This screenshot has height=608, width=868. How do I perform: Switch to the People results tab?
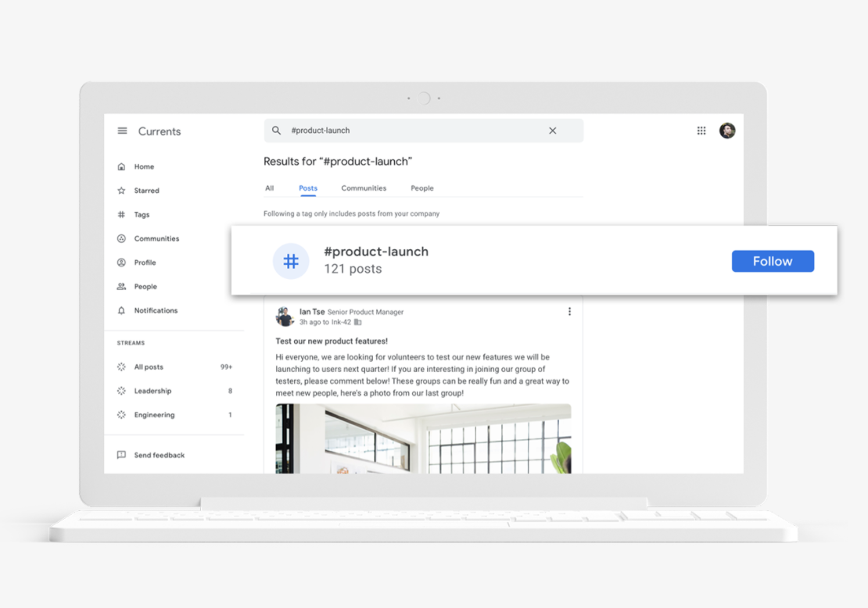click(421, 188)
